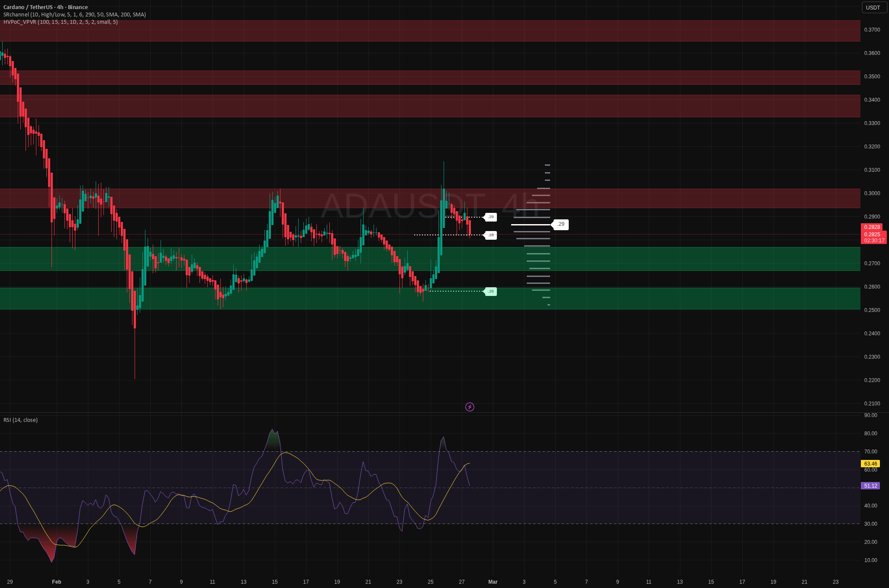Open the HVPoC_VPVR indicator legend
889x588 pixels.
click(61, 22)
